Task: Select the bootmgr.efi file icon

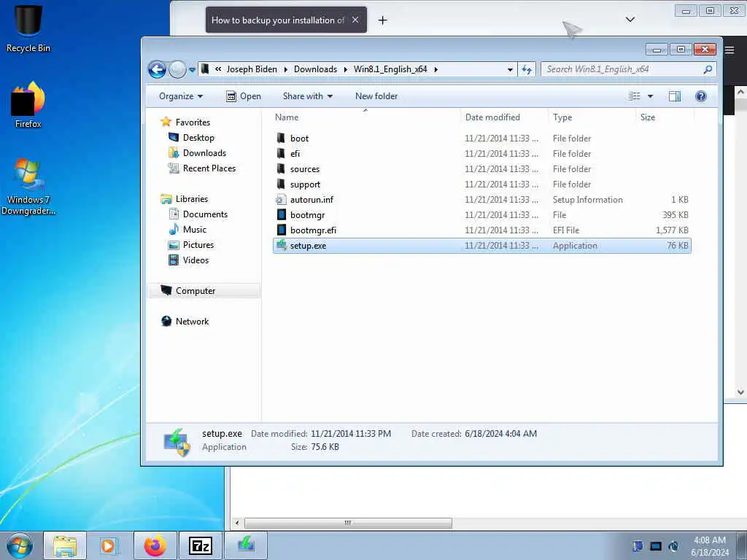Action: click(282, 230)
